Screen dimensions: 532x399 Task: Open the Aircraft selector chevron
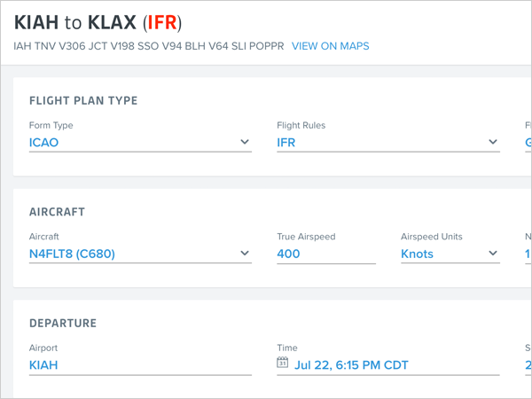coord(245,254)
